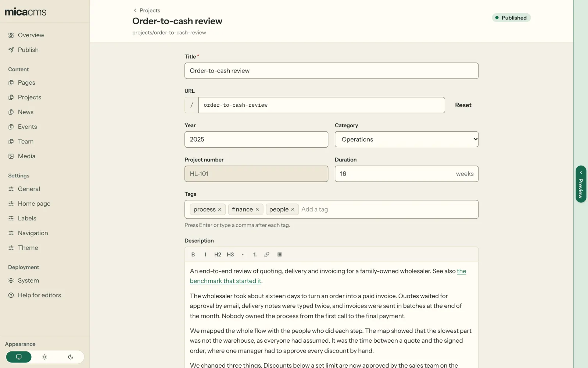
Task: Remove the people tag
Action: point(293,209)
